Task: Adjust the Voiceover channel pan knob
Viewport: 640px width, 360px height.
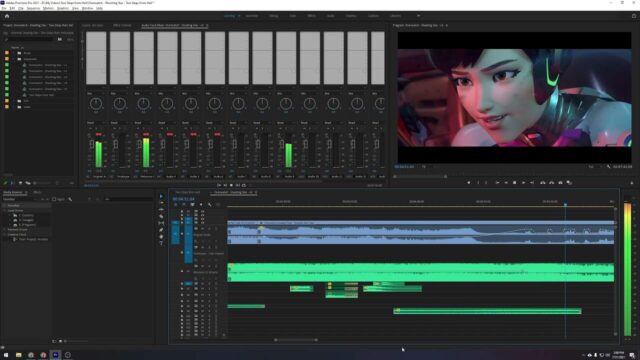Action: tap(120, 104)
